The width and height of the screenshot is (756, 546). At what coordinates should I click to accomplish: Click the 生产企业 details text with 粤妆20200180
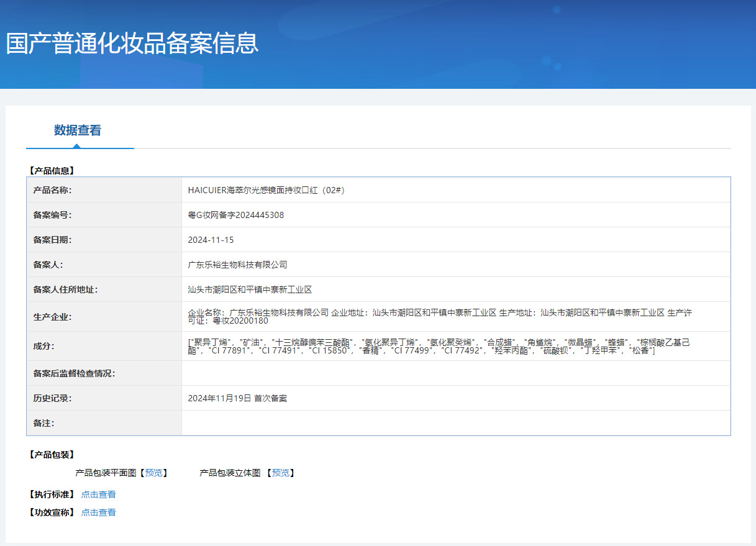pyautogui.click(x=440, y=317)
